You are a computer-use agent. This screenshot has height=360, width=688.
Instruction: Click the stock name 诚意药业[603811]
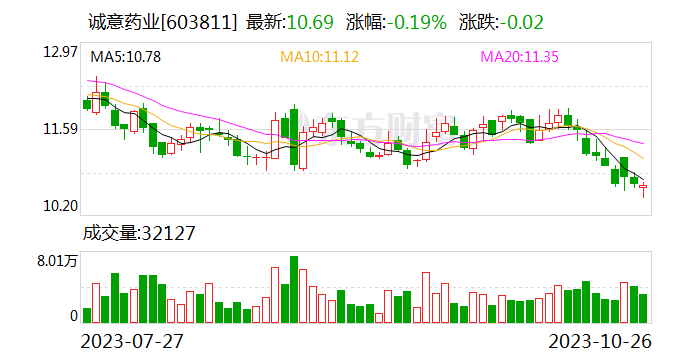[x=163, y=22]
